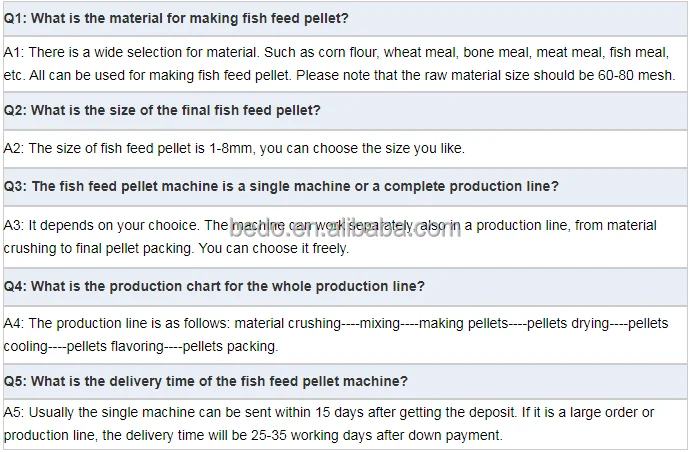Click the 'Q4:' label
690x452 pixels.
coord(15,287)
